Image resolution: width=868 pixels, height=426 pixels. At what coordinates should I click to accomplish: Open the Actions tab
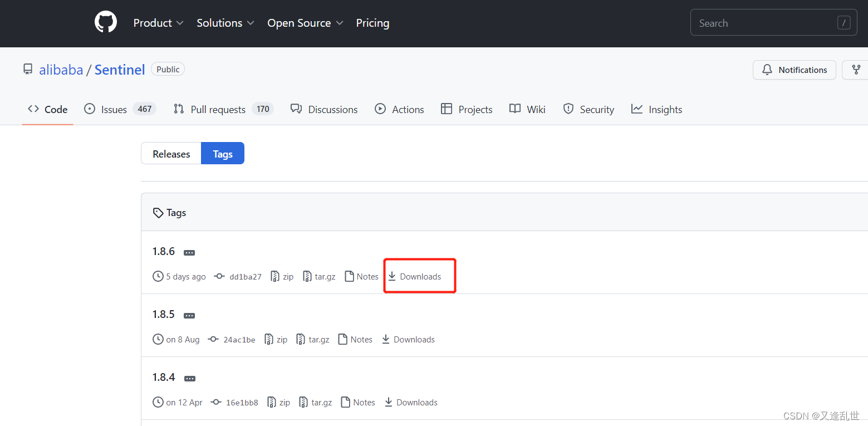click(399, 109)
